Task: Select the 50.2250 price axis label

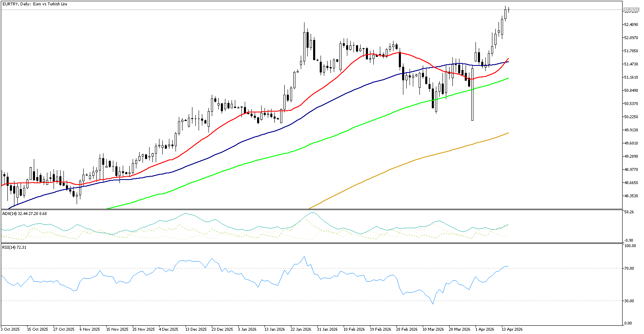Action: click(x=631, y=117)
